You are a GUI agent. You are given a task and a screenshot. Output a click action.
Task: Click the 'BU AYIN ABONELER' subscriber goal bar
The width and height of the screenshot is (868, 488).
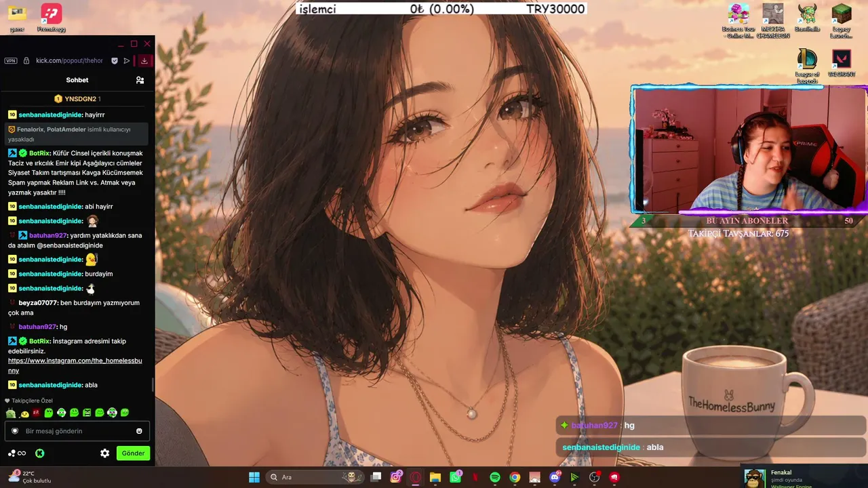(x=747, y=221)
